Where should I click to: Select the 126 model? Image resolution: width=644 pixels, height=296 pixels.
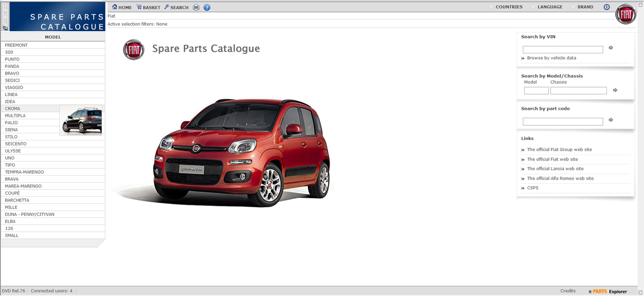(53, 229)
